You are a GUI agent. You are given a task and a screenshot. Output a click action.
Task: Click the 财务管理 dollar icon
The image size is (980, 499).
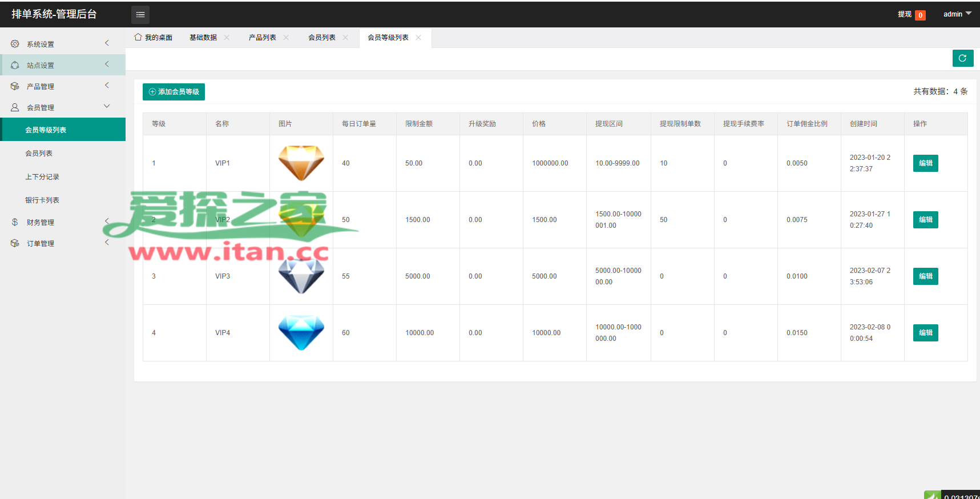15,222
